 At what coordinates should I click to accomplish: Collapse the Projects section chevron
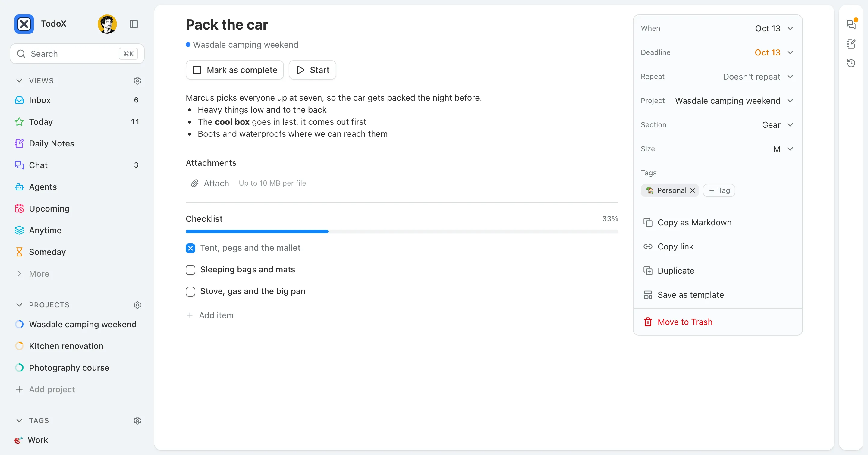pyautogui.click(x=19, y=305)
